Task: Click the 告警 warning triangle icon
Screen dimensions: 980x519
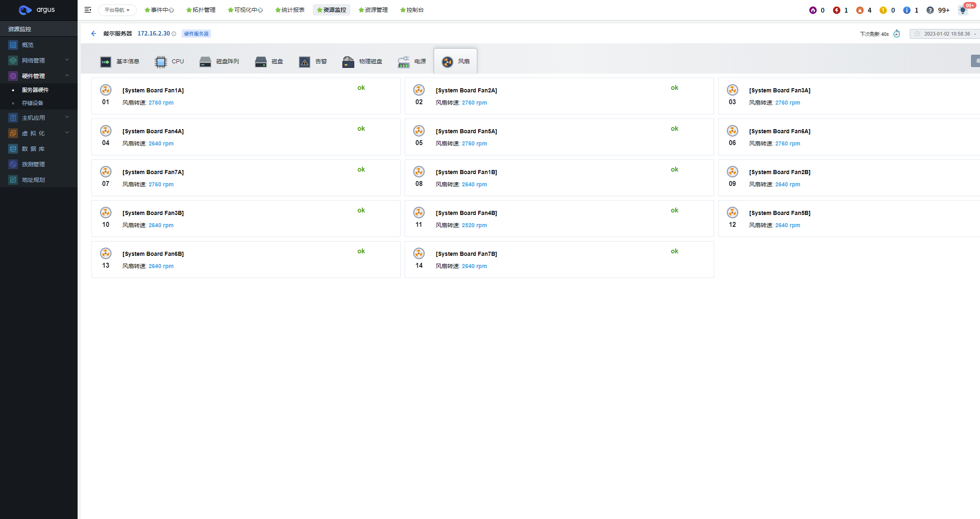Action: (305, 62)
